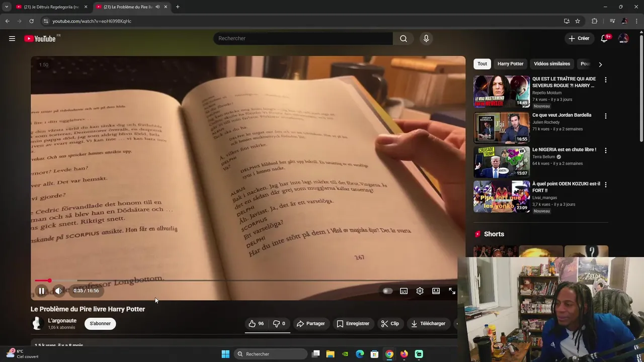This screenshot has height=362, width=644.
Task: Open the L'argonaute channel name link
Action: pos(62,320)
